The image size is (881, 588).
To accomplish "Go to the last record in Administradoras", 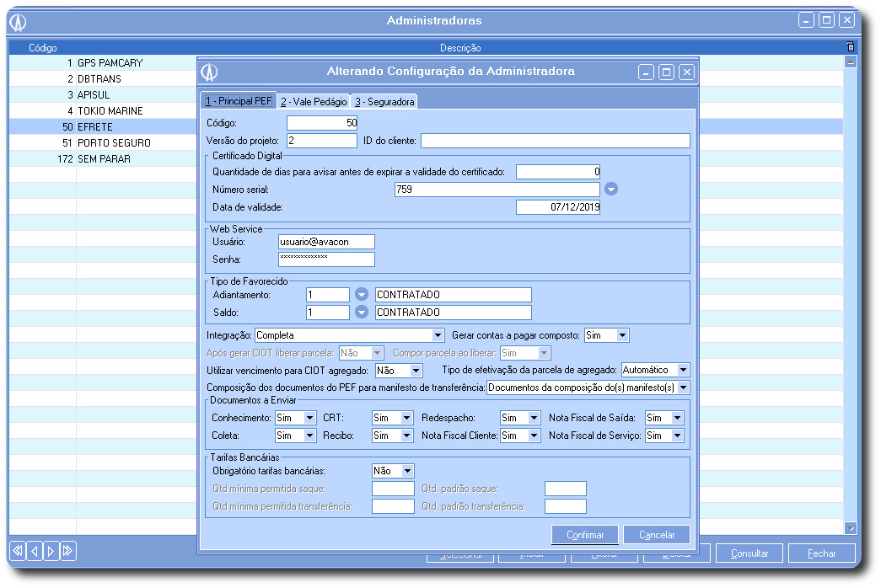I will coord(67,551).
